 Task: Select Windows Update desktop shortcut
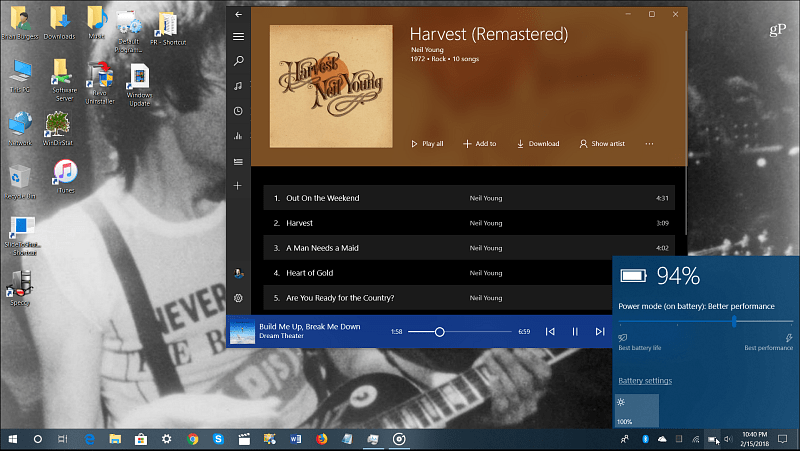coord(139,85)
